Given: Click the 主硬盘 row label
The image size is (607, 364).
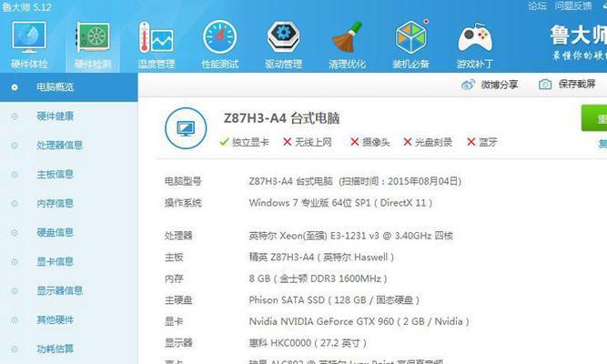Looking at the screenshot, I should [178, 300].
